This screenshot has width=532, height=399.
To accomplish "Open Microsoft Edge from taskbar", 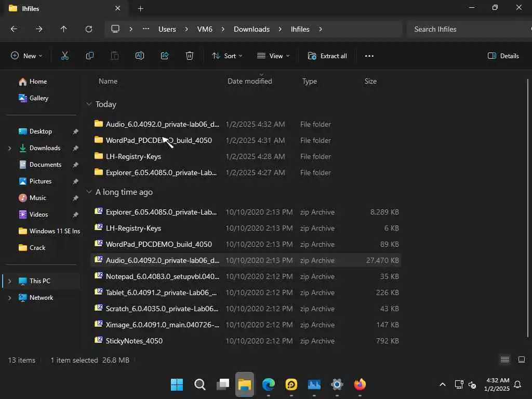I will 269,385.
